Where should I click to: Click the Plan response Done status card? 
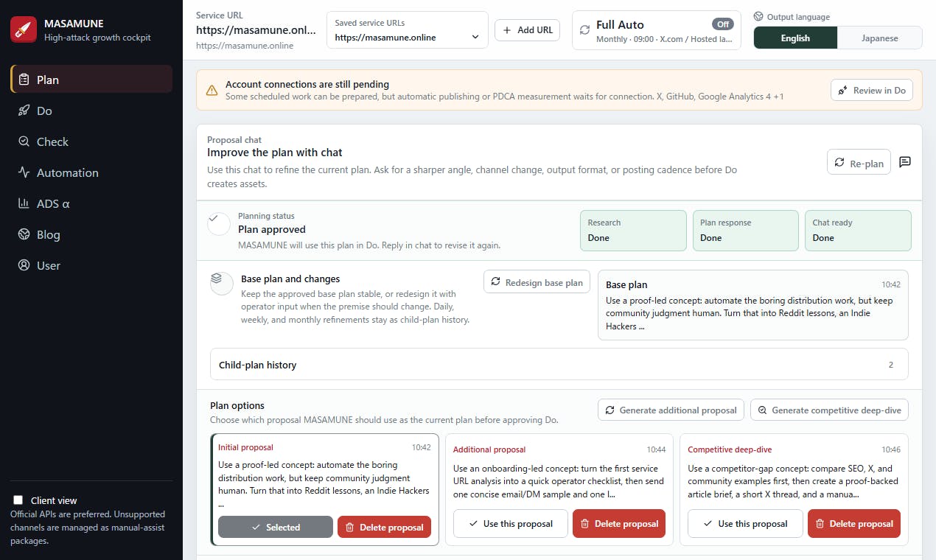click(745, 231)
